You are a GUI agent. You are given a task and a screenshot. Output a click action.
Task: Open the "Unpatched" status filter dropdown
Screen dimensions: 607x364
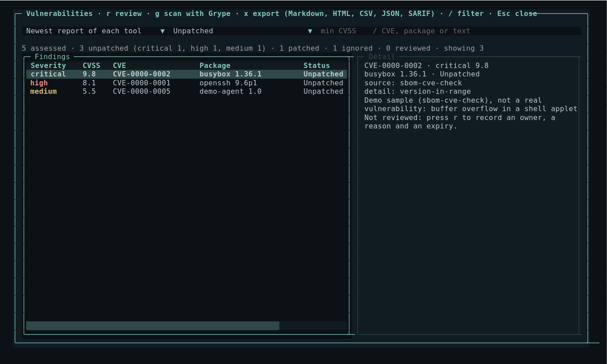tap(243, 31)
